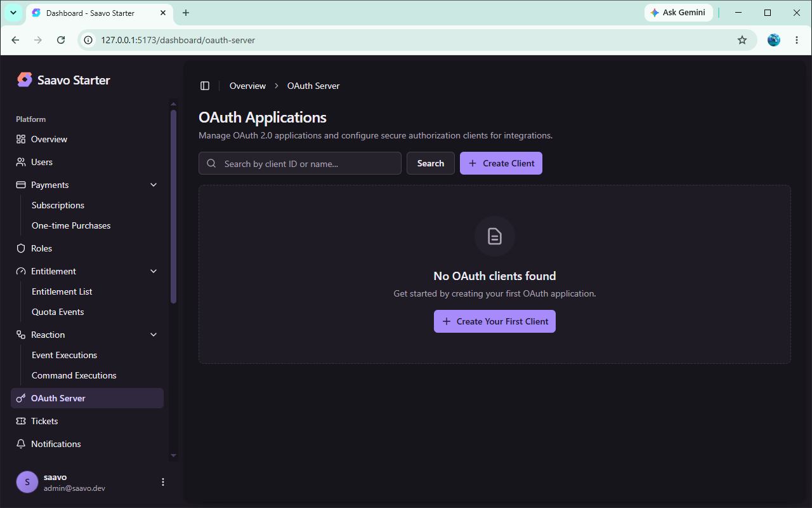Collapse the Payments section chevron
Viewport: 812px width, 508px height.
(x=154, y=185)
